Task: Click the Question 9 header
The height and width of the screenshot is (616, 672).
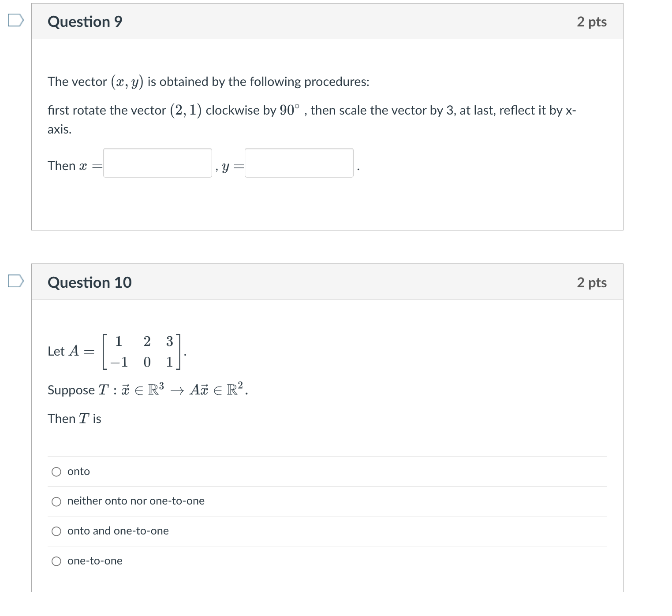Action: pos(85,21)
